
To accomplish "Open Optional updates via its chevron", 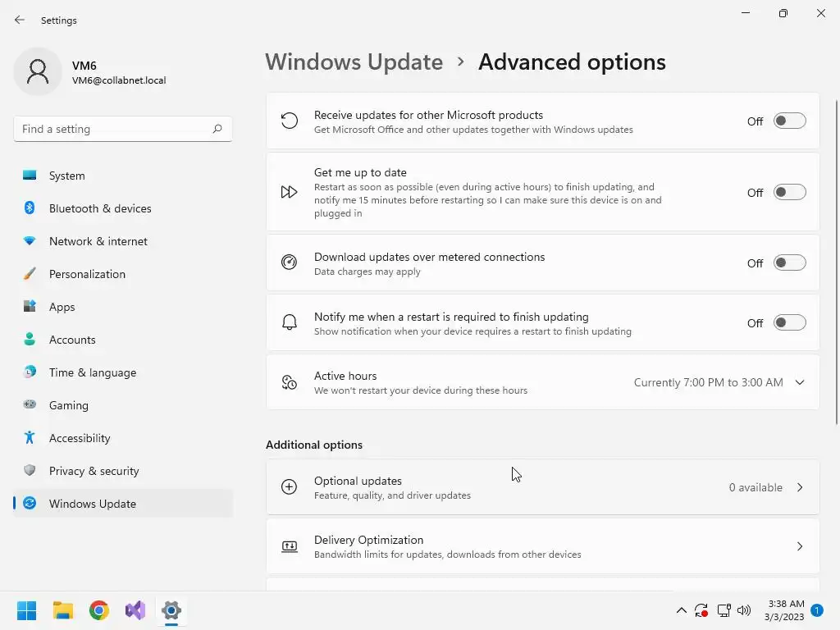I will [800, 487].
